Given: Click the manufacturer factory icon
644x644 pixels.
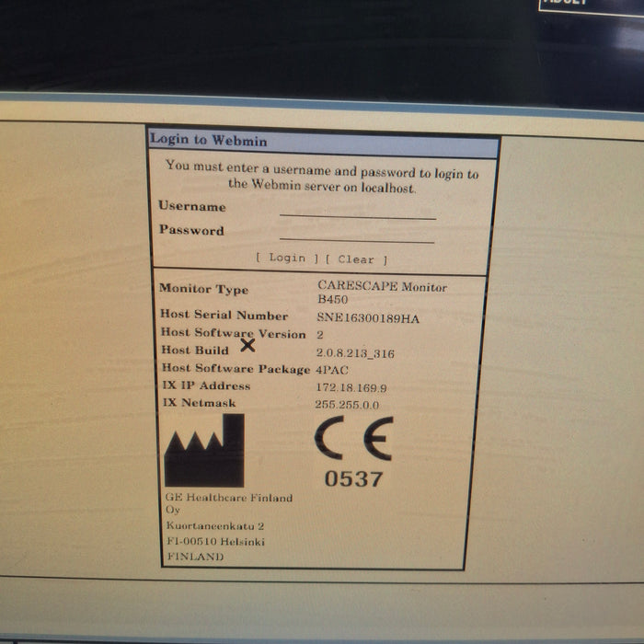Looking at the screenshot, I should pyautogui.click(x=204, y=451).
